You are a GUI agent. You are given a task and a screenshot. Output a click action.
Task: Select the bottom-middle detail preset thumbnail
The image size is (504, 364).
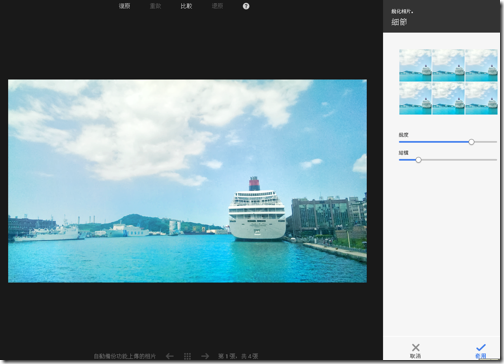448,99
